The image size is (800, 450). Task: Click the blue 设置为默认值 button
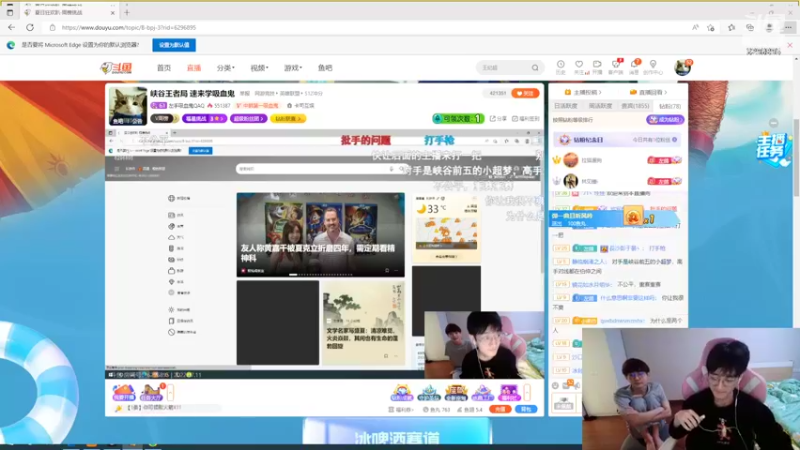click(x=173, y=45)
